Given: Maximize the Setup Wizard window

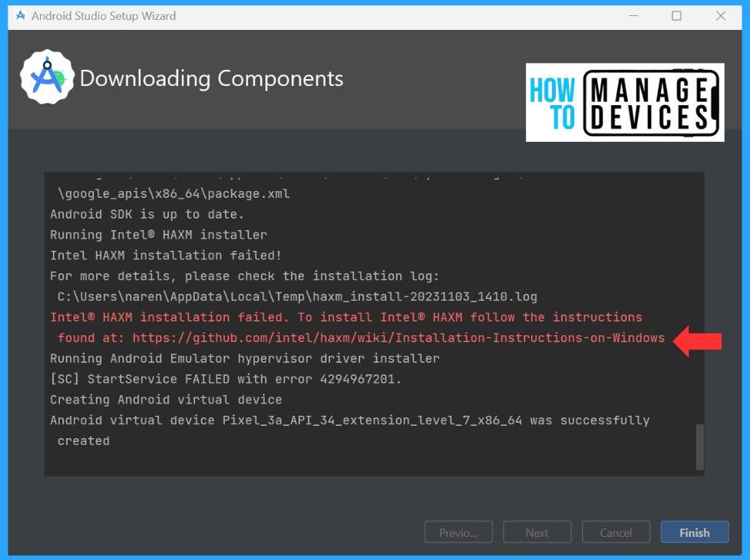Looking at the screenshot, I should (x=676, y=16).
